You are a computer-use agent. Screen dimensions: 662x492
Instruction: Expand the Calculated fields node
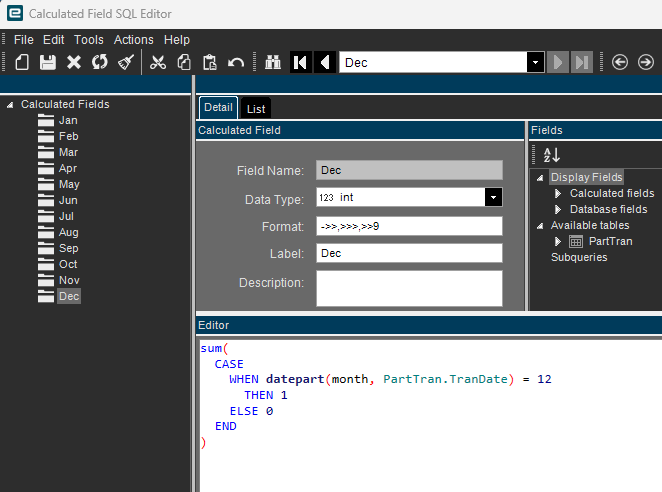click(558, 193)
